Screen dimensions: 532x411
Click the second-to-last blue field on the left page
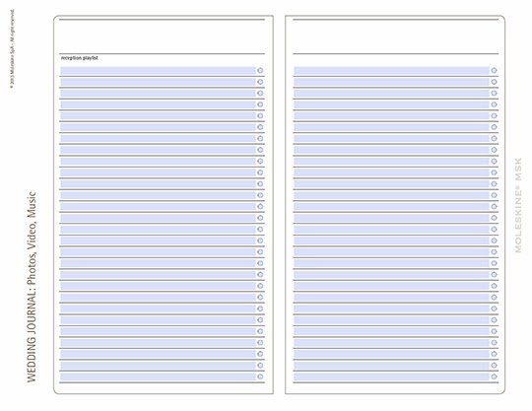tap(158, 366)
